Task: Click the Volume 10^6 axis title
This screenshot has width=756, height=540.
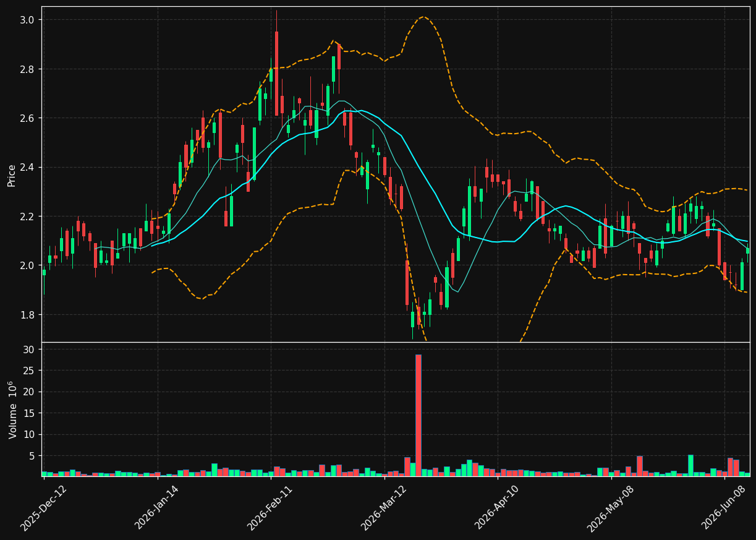Action: point(12,409)
